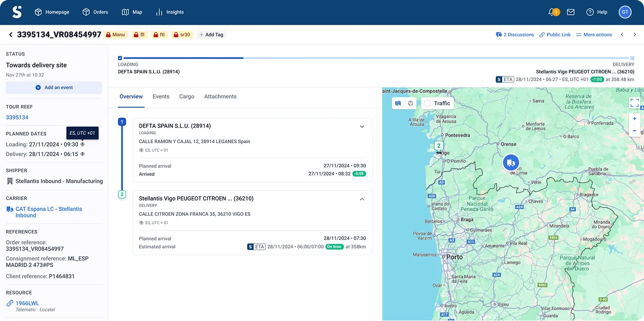
Task: Click order title 3395134_VR08454997
Action: pyautogui.click(x=59, y=35)
